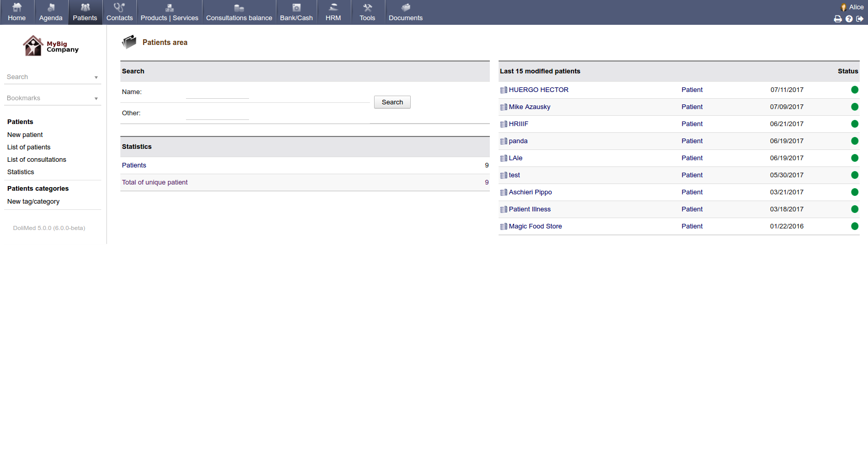The height and width of the screenshot is (459, 868).
Task: Click the HUERGO HECTOR patient record icon
Action: (503, 90)
